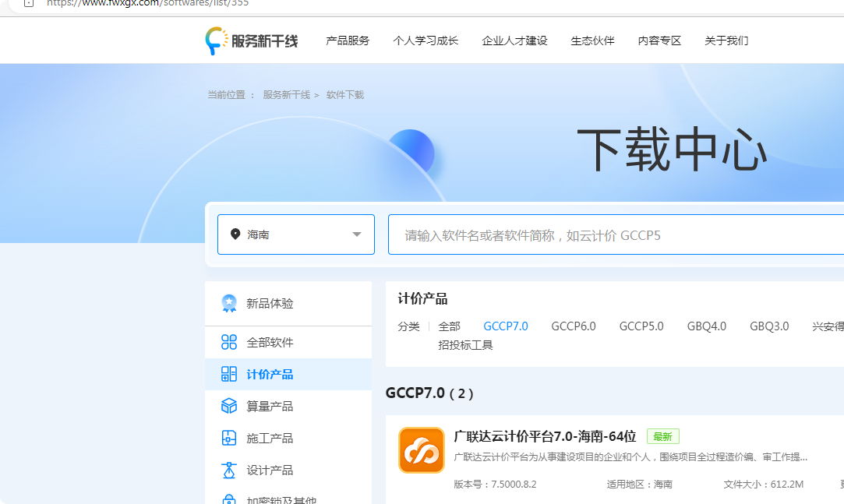Open the 企业人才建设 menu
Screen dimensions: 844x504
514,41
